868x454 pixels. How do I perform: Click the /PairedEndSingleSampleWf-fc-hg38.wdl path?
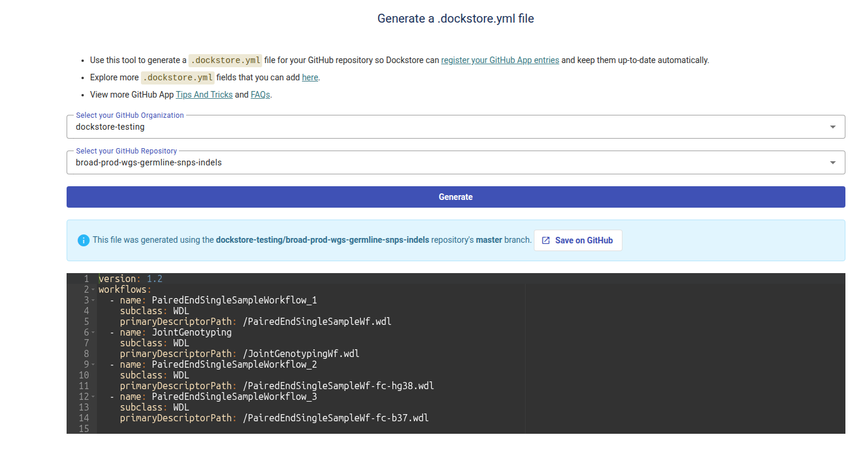click(x=338, y=386)
